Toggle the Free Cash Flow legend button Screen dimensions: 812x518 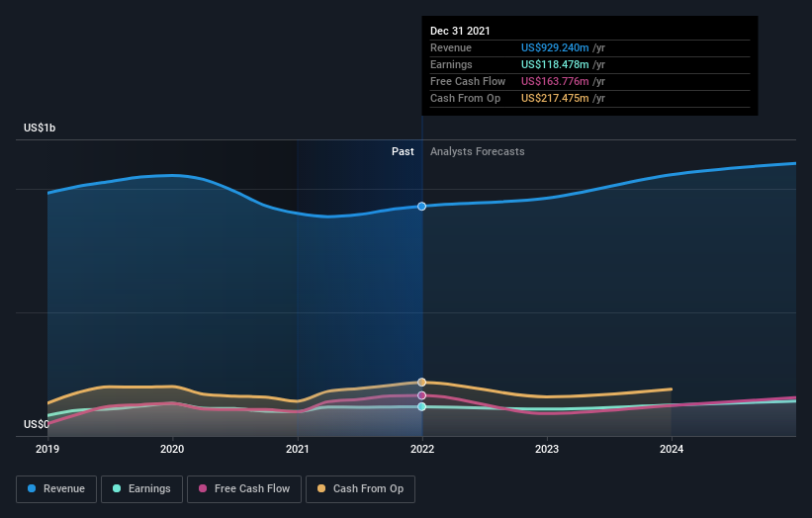pyautogui.click(x=244, y=489)
